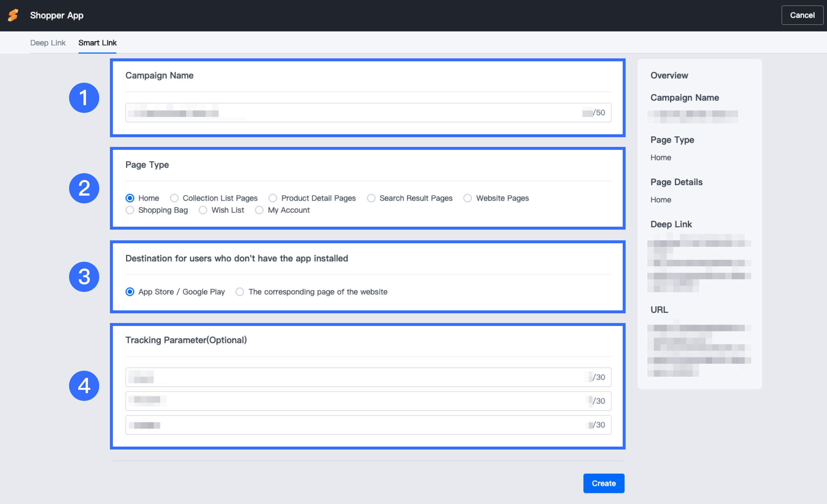Select Search Result Pages radio button
827x504 pixels.
tap(371, 198)
